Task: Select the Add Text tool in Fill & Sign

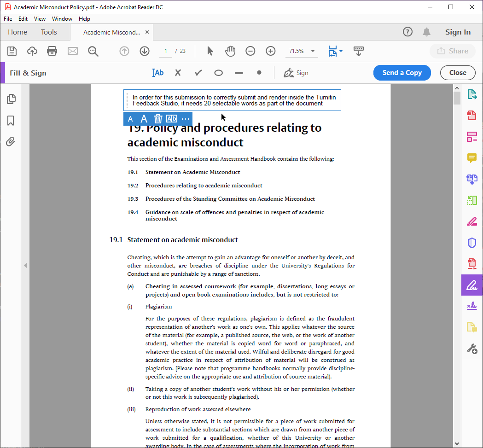Action: 158,73
